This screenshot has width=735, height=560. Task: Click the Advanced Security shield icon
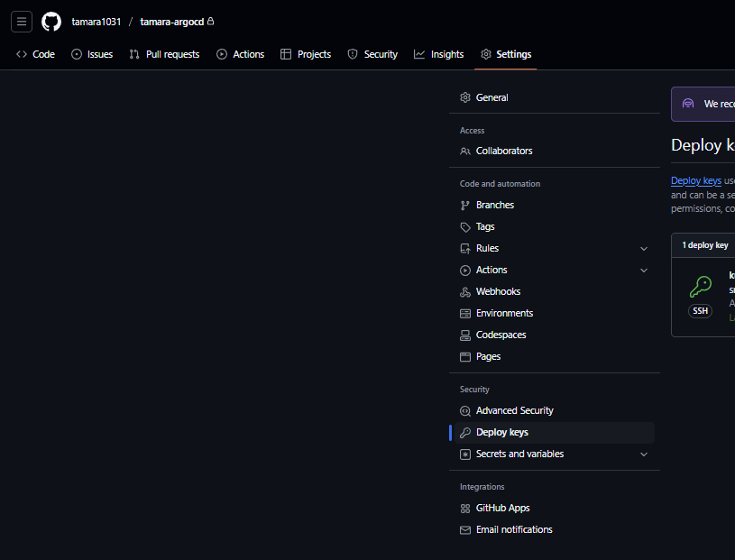465,411
